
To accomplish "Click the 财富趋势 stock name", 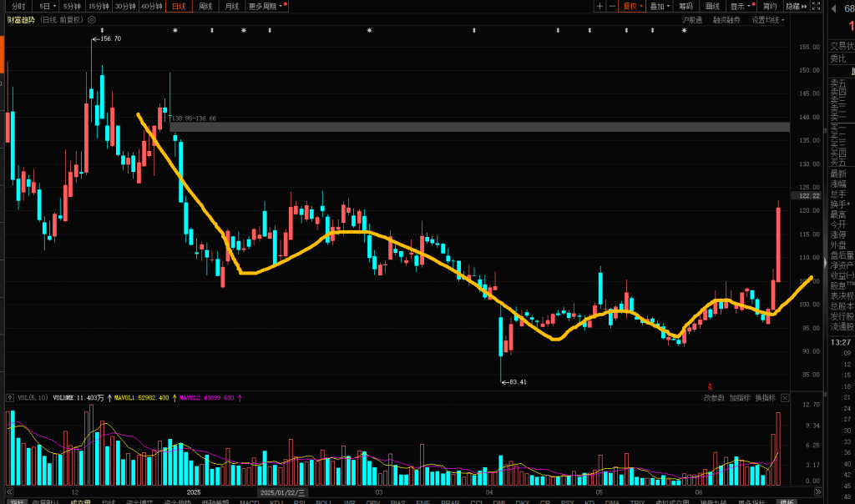I will coord(21,20).
